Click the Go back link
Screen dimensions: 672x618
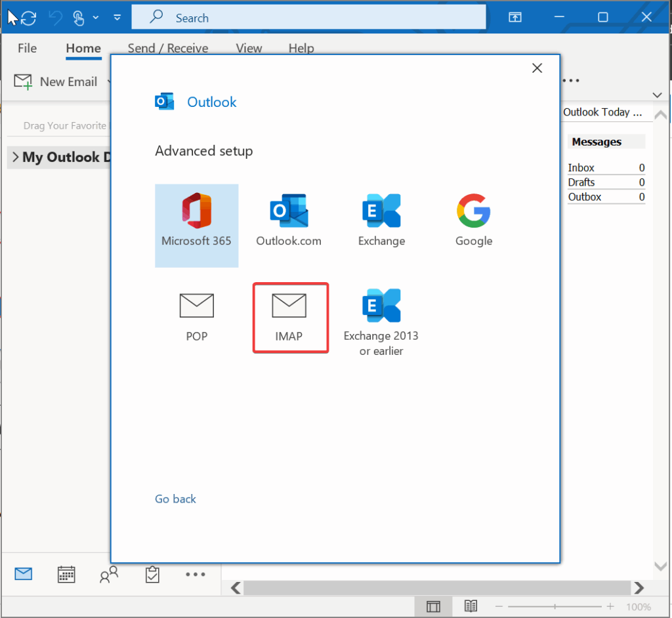[x=175, y=499]
